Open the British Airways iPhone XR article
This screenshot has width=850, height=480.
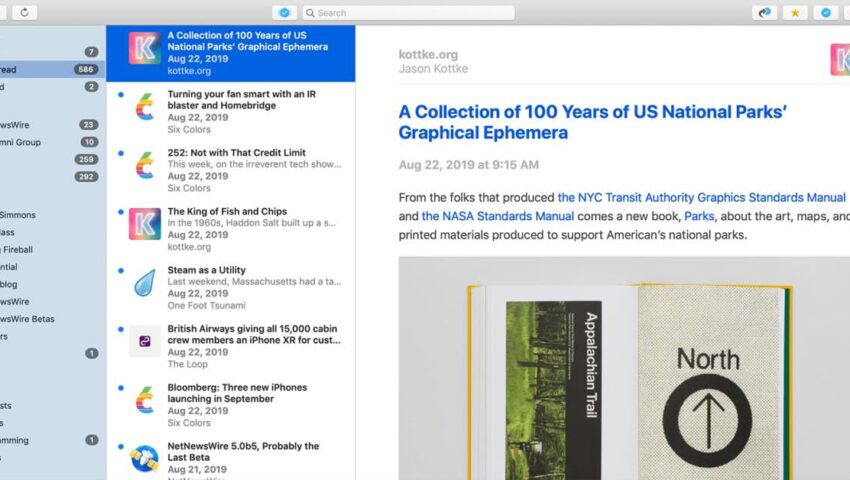point(231,345)
